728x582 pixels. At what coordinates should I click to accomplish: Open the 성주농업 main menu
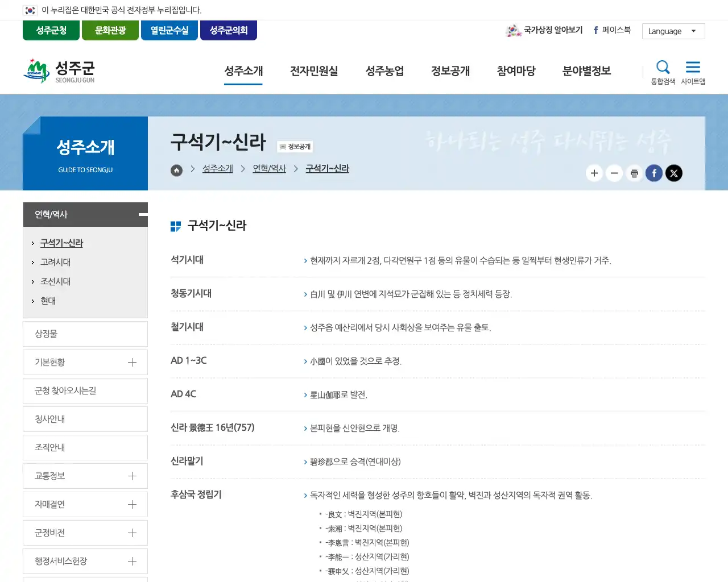[x=384, y=71]
